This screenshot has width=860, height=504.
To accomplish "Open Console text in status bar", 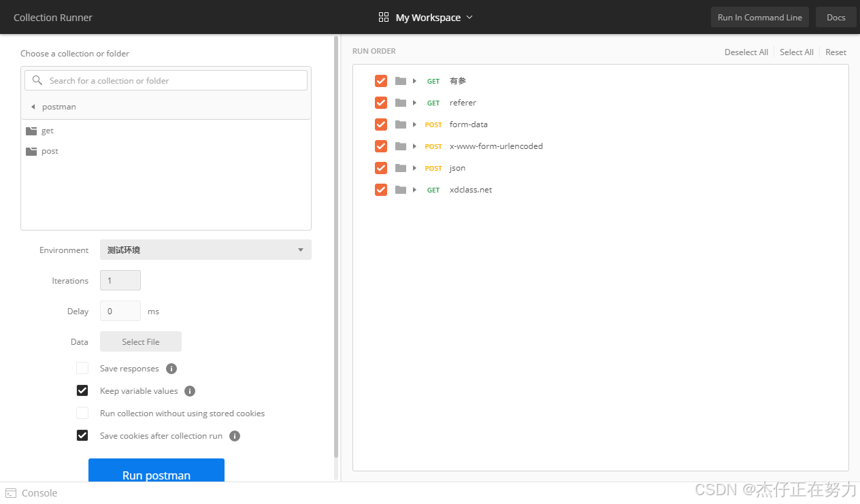I will (39, 493).
